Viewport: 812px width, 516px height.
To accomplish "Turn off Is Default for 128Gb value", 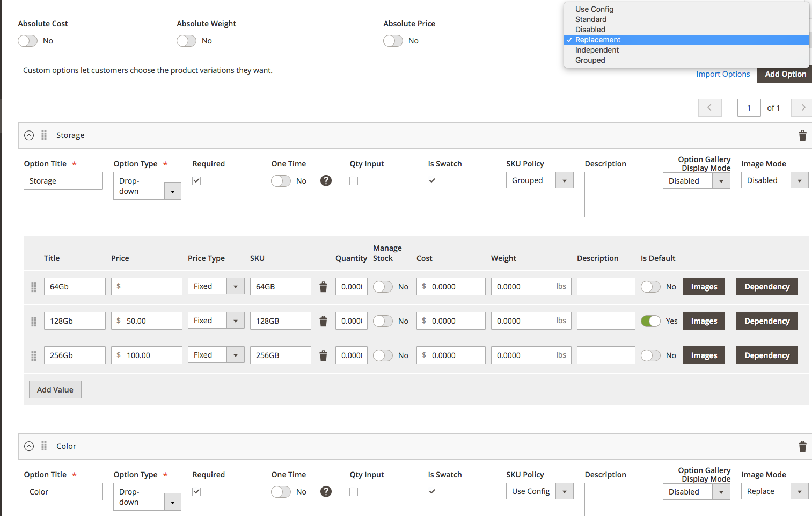I will [650, 321].
